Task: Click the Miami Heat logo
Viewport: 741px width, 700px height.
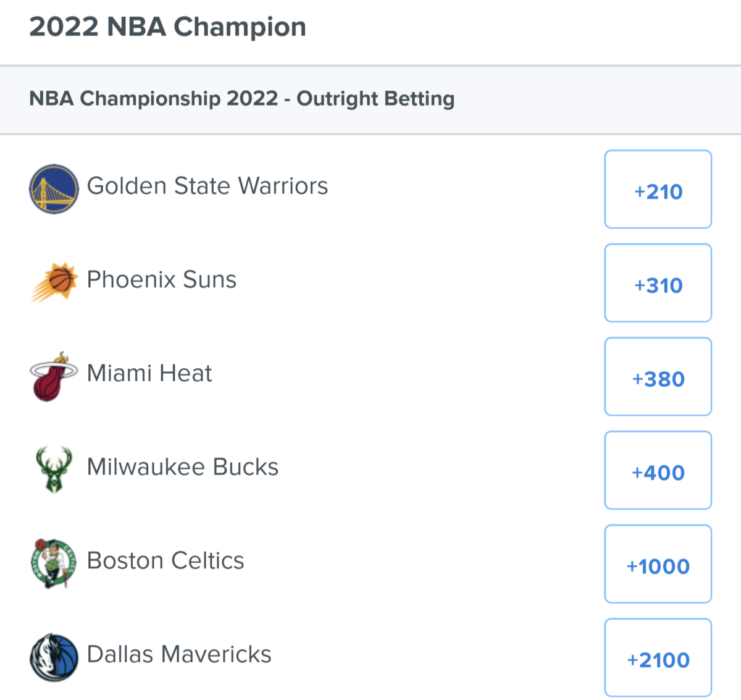Action: click(x=54, y=376)
